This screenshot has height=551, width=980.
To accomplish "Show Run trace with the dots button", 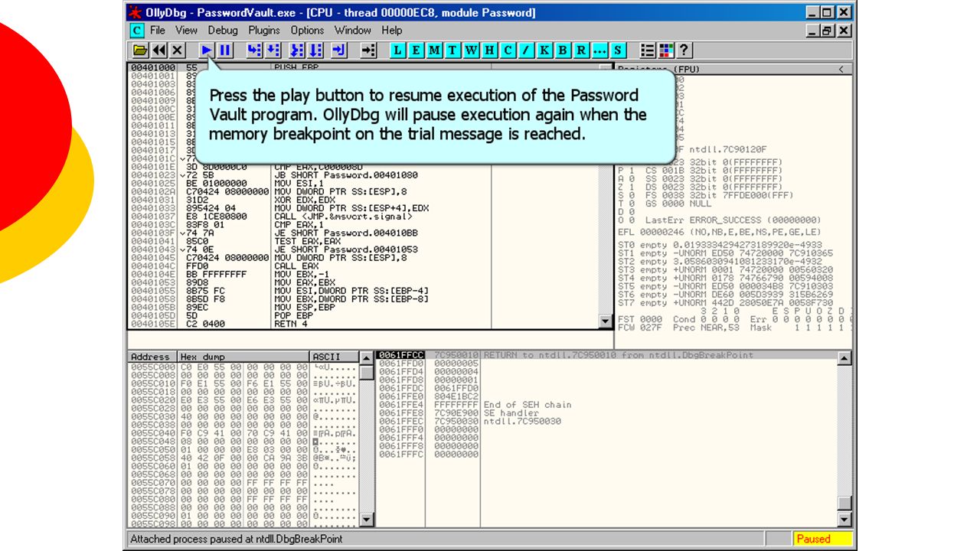I will 600,51.
